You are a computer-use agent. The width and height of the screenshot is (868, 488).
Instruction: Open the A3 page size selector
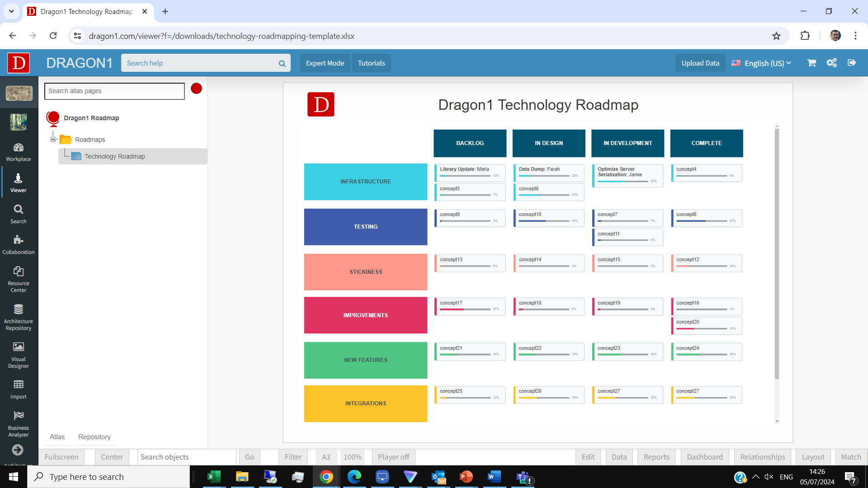click(326, 457)
